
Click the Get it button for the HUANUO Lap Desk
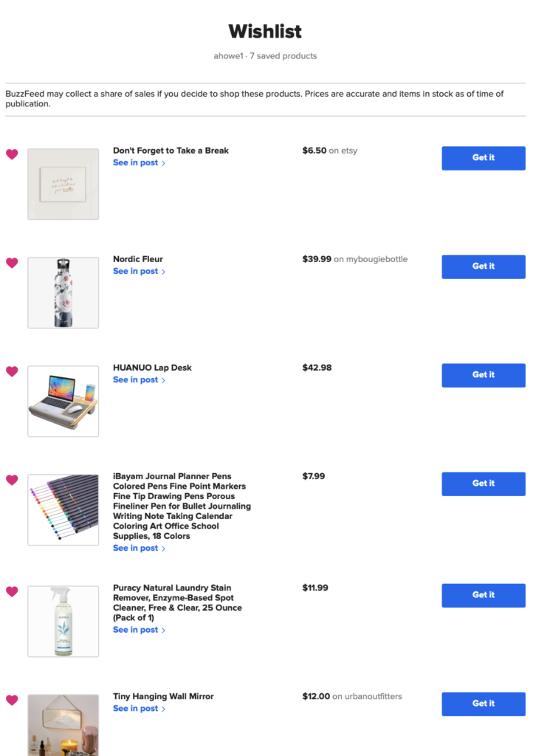pos(483,375)
